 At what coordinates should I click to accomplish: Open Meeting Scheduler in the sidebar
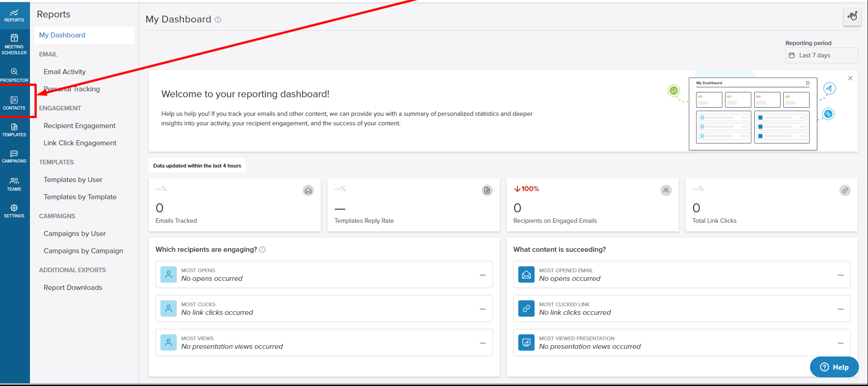click(14, 44)
